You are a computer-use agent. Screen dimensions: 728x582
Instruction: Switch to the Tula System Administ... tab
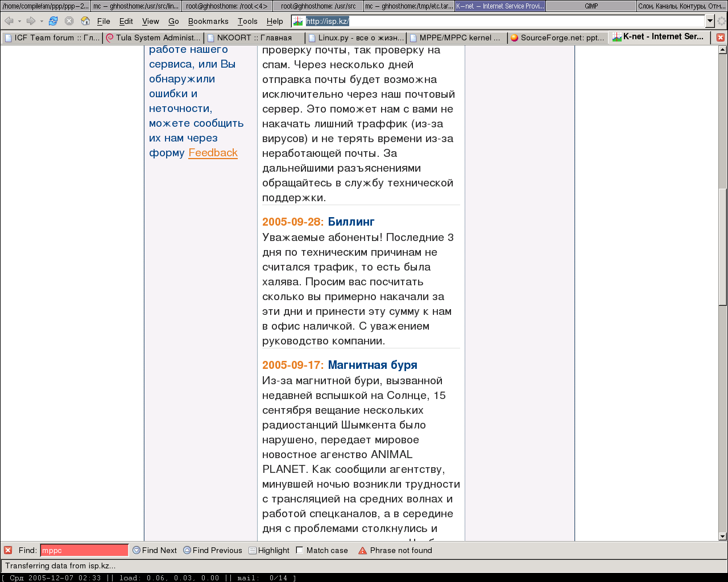(153, 38)
